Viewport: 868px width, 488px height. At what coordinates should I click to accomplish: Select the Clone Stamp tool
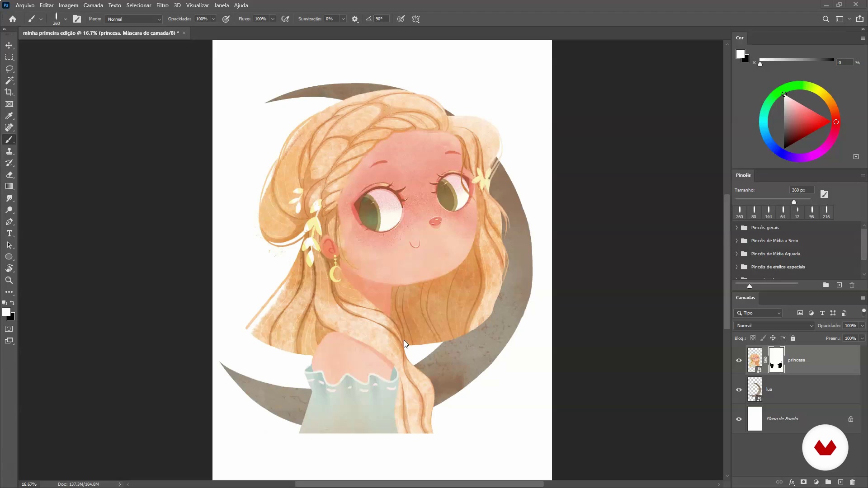click(x=9, y=151)
